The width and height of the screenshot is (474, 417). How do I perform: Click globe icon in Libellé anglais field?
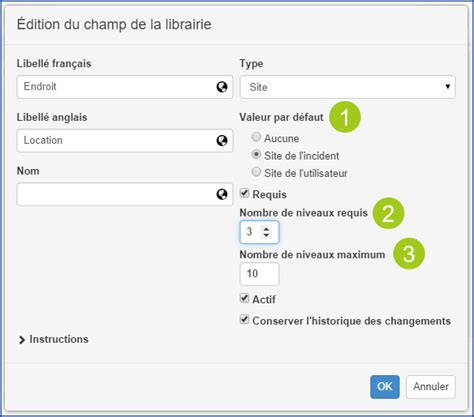point(222,141)
